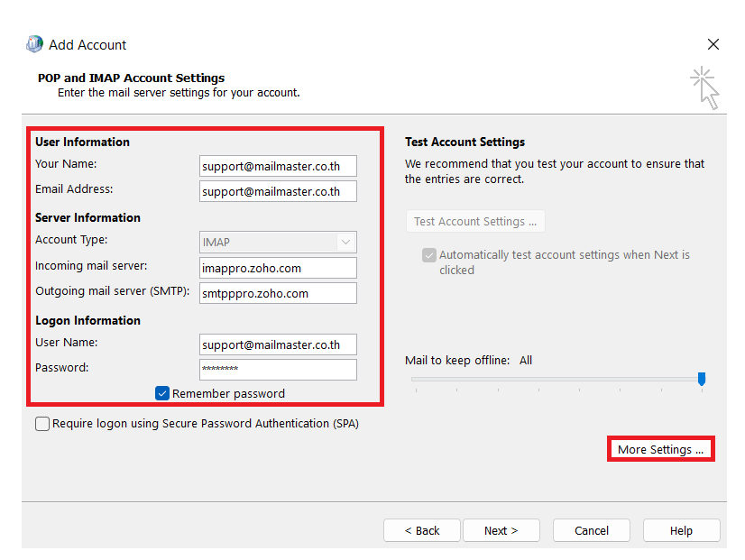Toggle automatically test account settings when Next clicked

coord(429,255)
